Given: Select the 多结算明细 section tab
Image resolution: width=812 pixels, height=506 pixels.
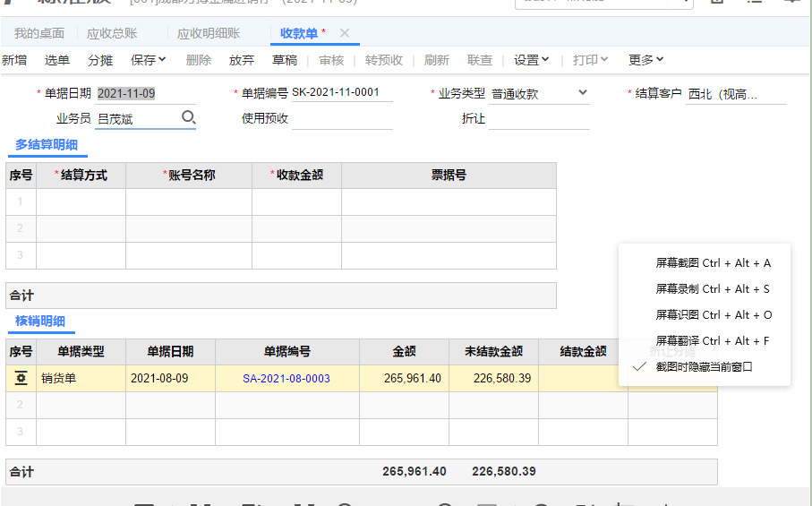Looking at the screenshot, I should point(47,145).
